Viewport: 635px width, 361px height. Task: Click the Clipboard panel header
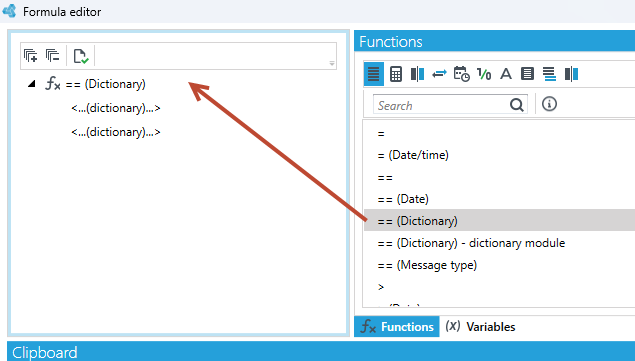pyautogui.click(x=321, y=351)
